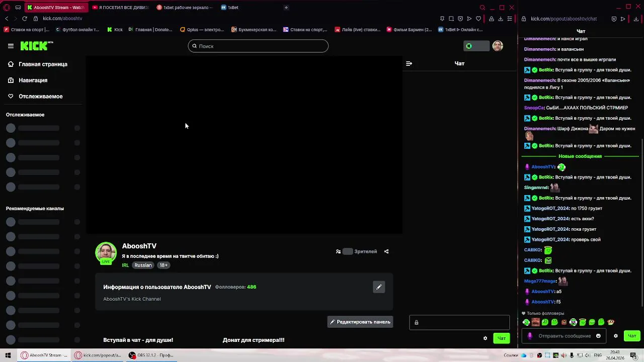Click the purple microphone identity icon in chat input
644x362 pixels.
[529, 336]
